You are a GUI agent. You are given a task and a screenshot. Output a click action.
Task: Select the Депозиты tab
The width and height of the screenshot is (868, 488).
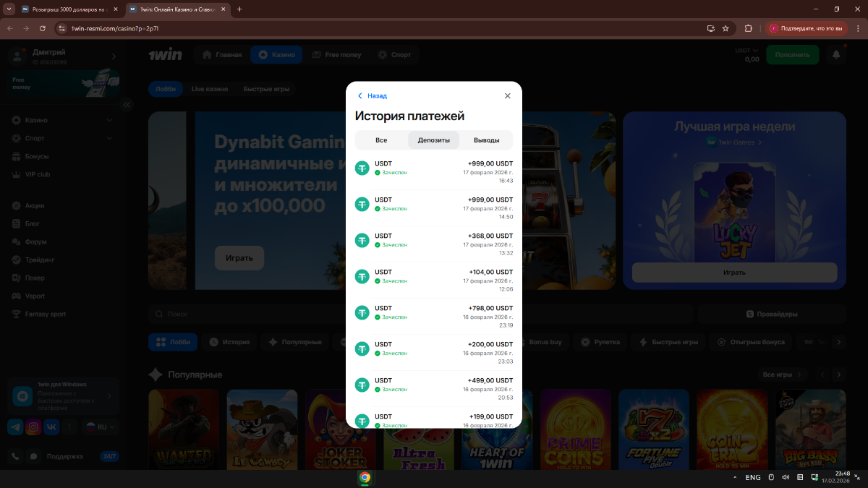pyautogui.click(x=434, y=140)
